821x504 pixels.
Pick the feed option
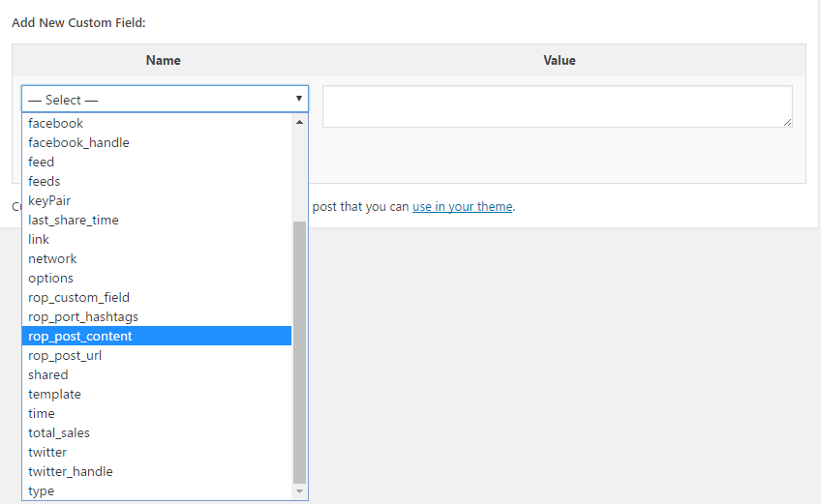coord(42,162)
